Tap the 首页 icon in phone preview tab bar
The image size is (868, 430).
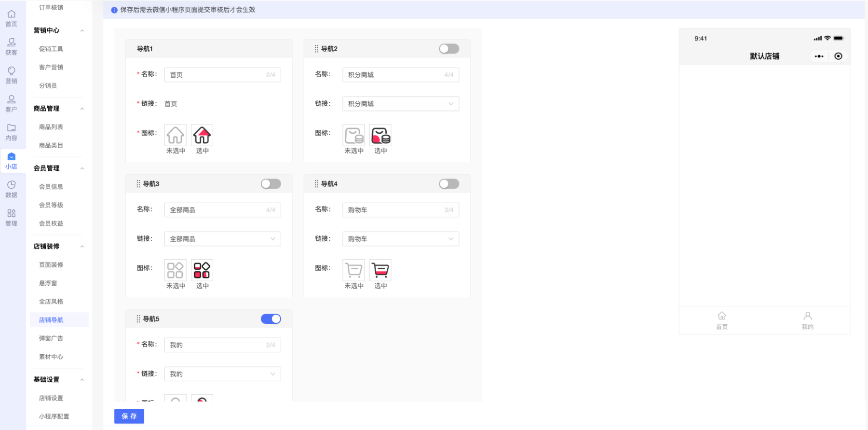722,316
